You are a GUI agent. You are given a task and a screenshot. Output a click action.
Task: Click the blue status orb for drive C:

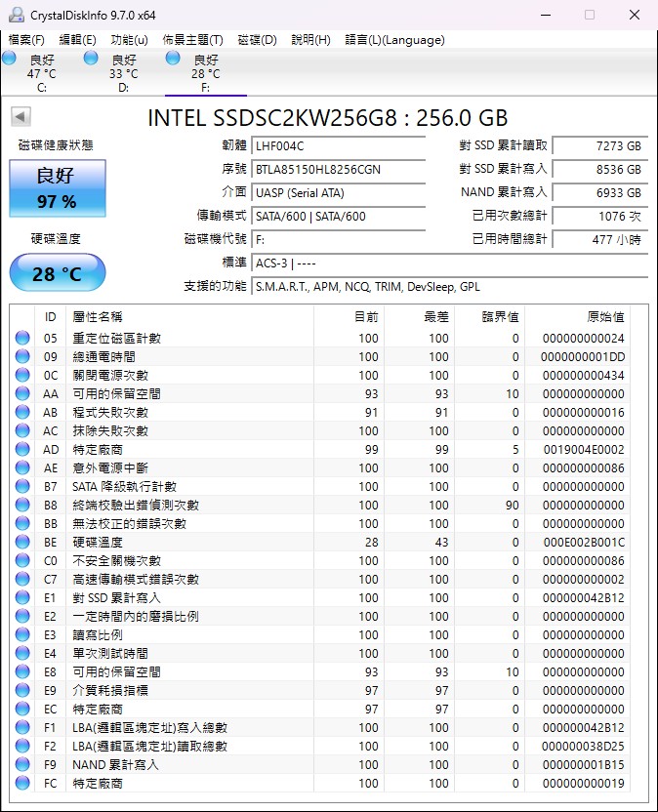point(10,58)
